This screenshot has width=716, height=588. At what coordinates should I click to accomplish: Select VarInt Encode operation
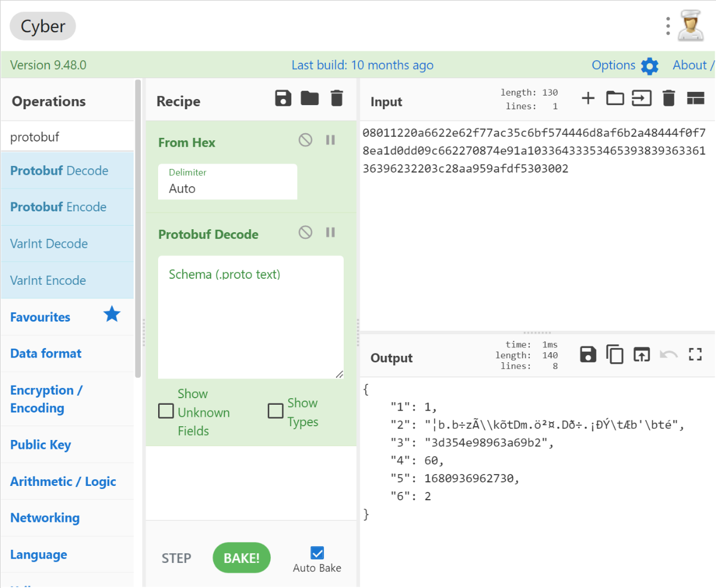(x=67, y=280)
